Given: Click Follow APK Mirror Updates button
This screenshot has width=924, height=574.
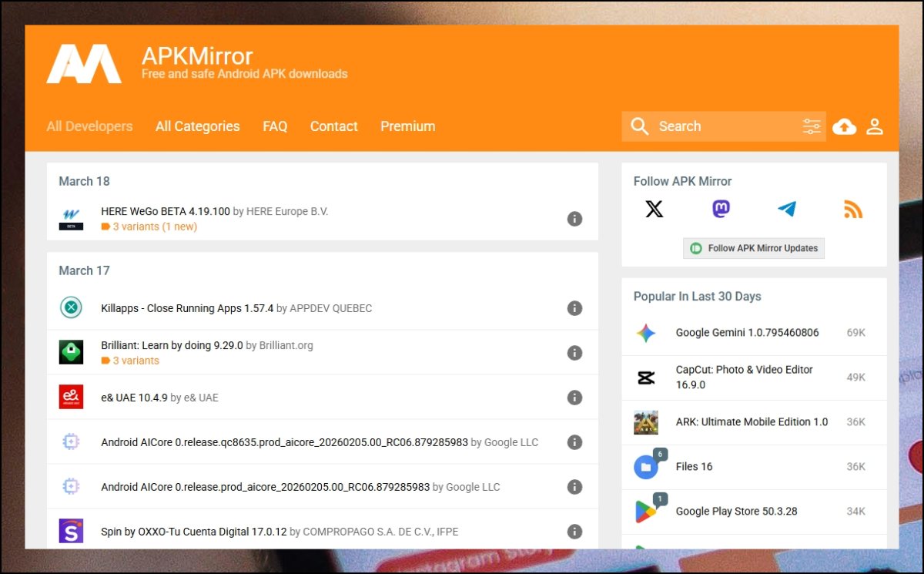Looking at the screenshot, I should [x=754, y=248].
